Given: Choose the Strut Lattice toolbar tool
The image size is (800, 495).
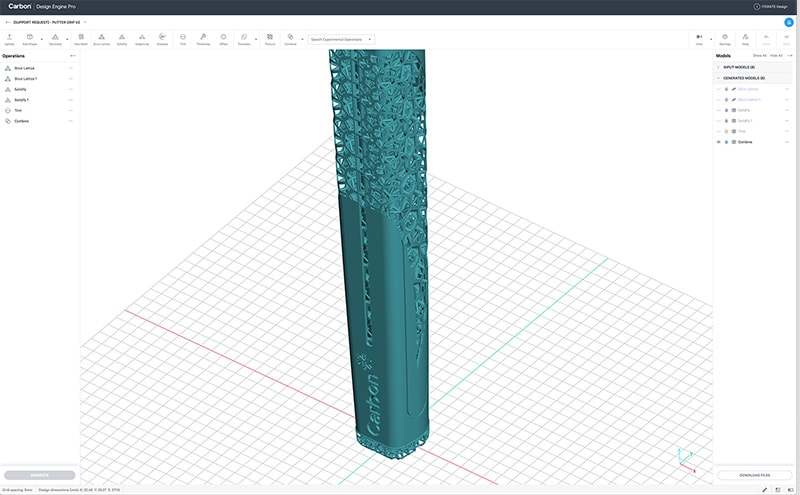Looking at the screenshot, I should point(102,39).
